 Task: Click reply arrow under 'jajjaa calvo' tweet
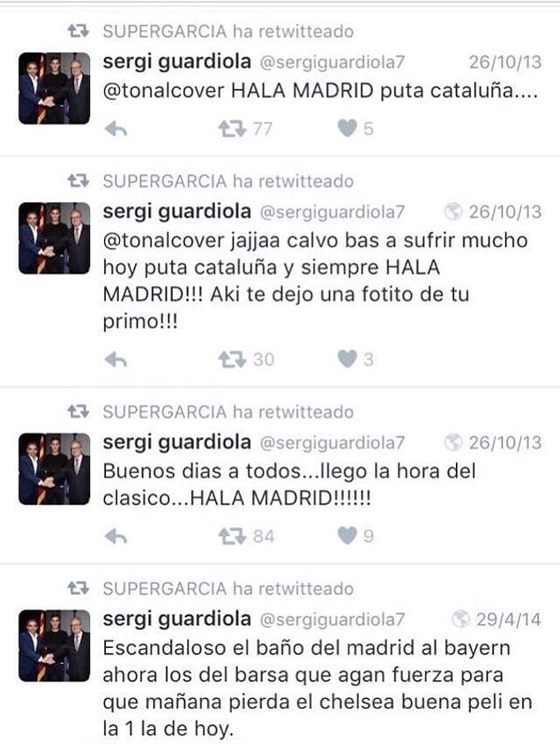(x=116, y=359)
